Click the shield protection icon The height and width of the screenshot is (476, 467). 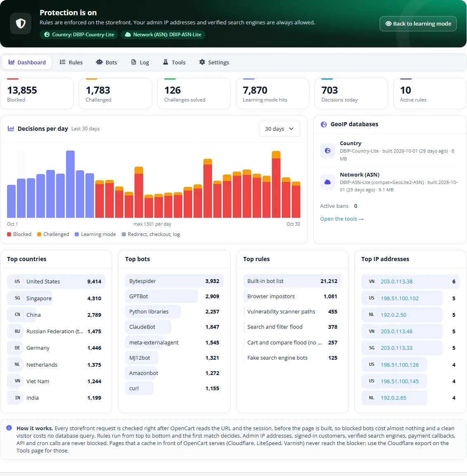(21, 24)
